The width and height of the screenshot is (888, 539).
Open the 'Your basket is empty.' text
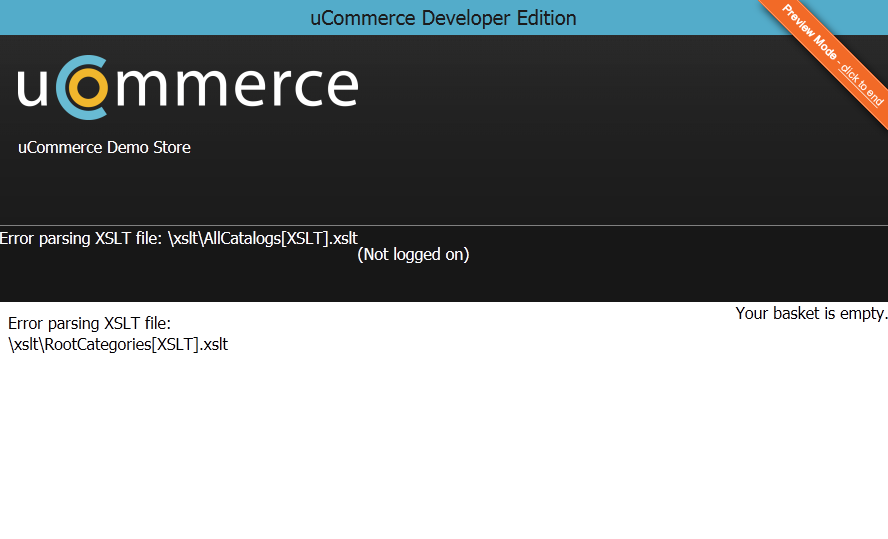pos(811,313)
